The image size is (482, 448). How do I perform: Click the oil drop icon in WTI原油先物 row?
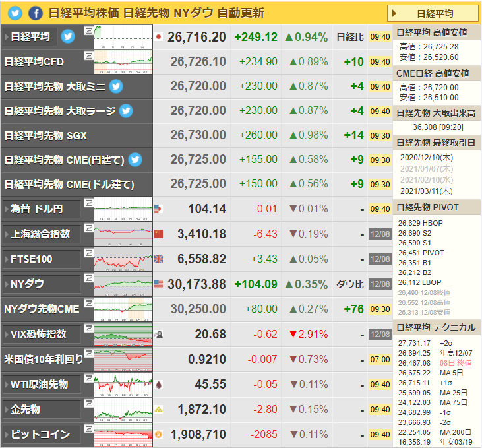pyautogui.click(x=159, y=384)
